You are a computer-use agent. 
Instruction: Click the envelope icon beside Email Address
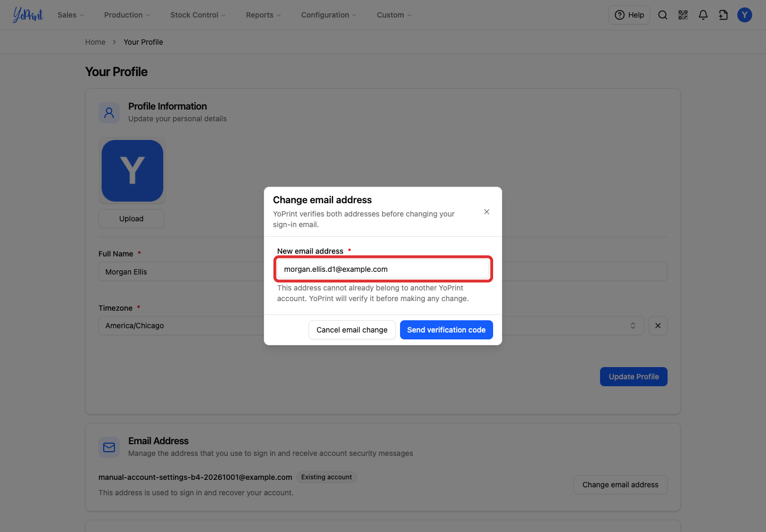click(109, 447)
